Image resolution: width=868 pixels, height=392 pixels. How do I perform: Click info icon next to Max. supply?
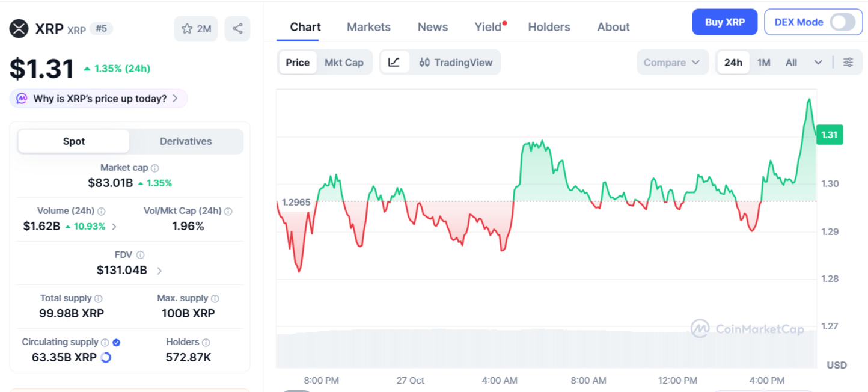pyautogui.click(x=215, y=298)
